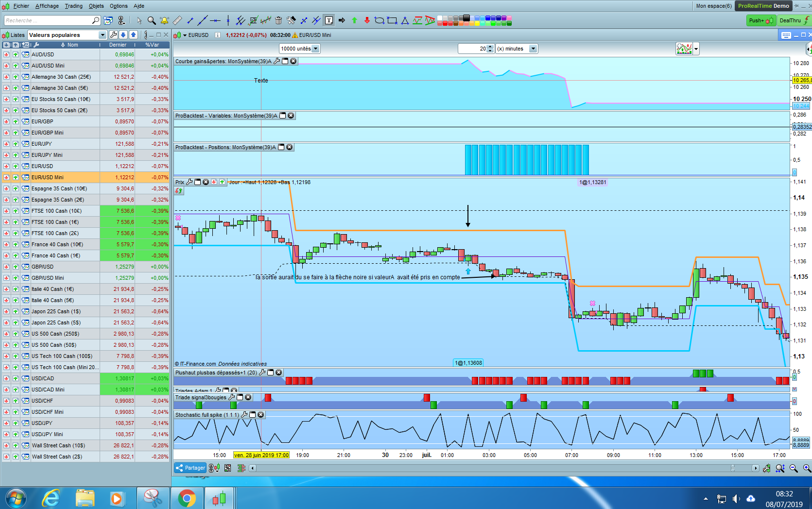Select the green up arrow tool

(354, 20)
